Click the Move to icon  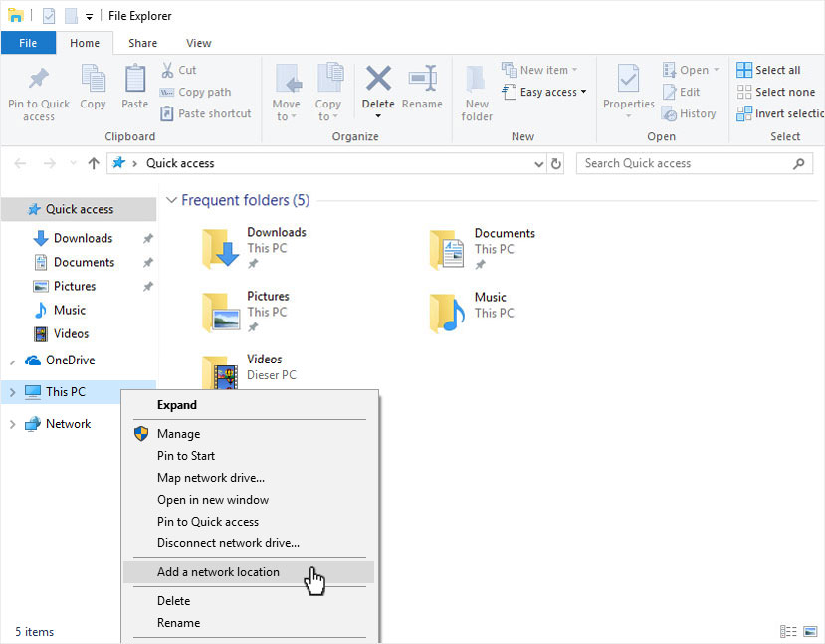pyautogui.click(x=289, y=79)
